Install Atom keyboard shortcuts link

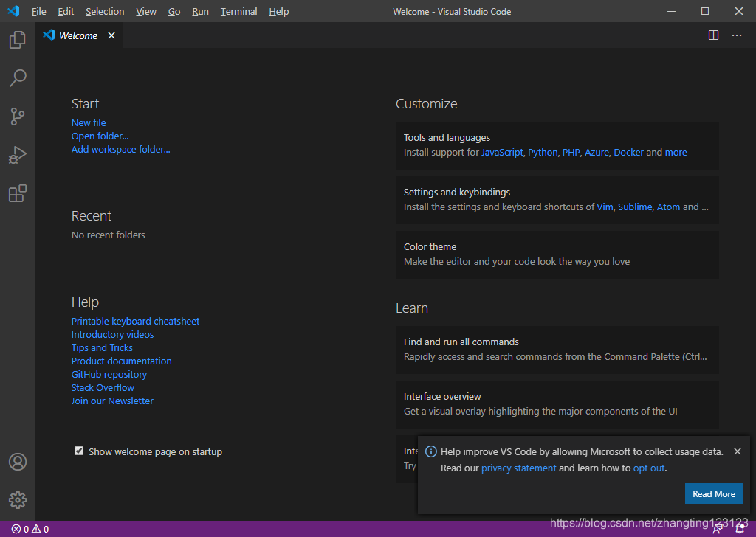coord(668,207)
